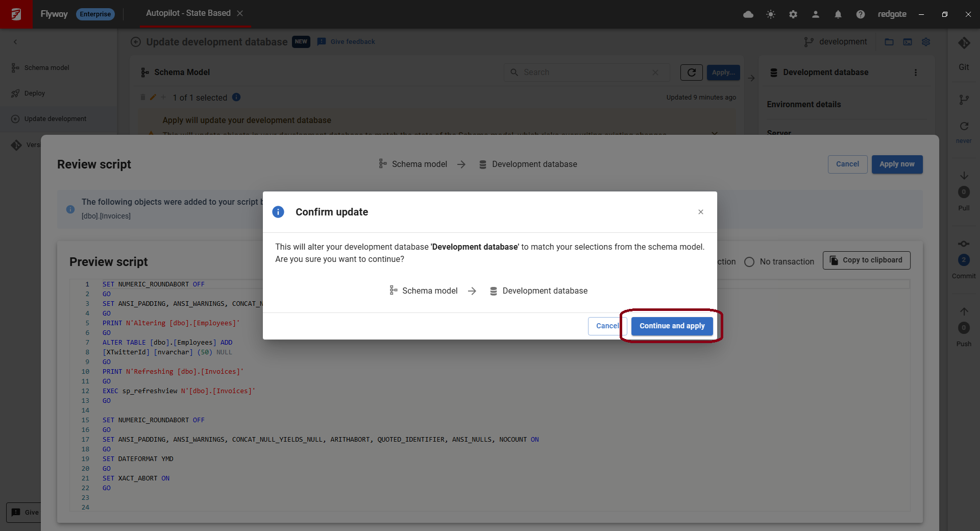This screenshot has height=531, width=980.
Task: Click the Apply... button in Schema Model
Action: point(723,73)
